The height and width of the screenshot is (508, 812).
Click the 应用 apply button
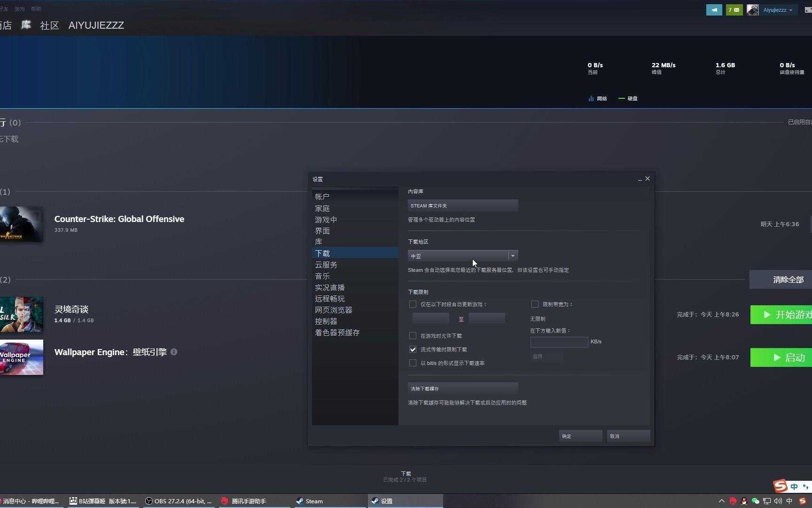(x=546, y=357)
